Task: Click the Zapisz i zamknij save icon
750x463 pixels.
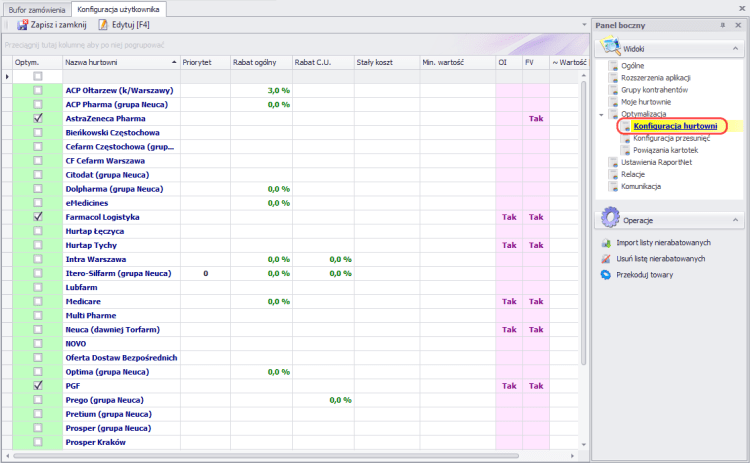Action: (x=23, y=24)
